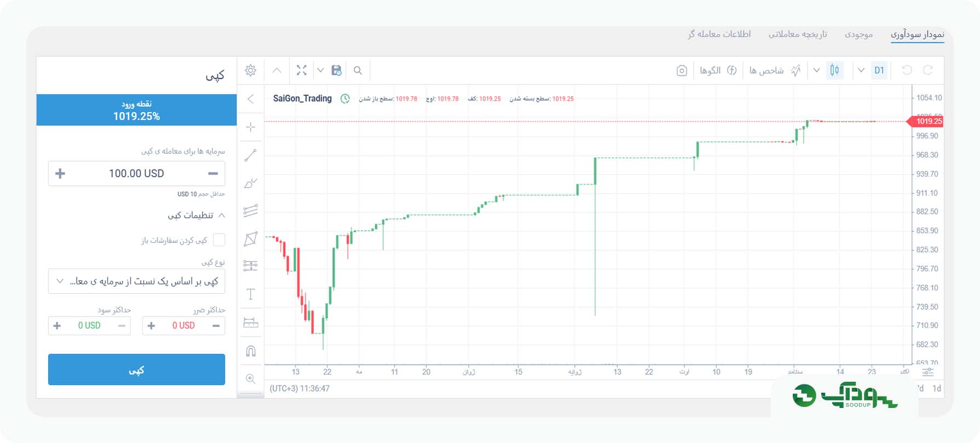Select the brush drawing tool
This screenshot has width=980, height=443.
click(251, 183)
